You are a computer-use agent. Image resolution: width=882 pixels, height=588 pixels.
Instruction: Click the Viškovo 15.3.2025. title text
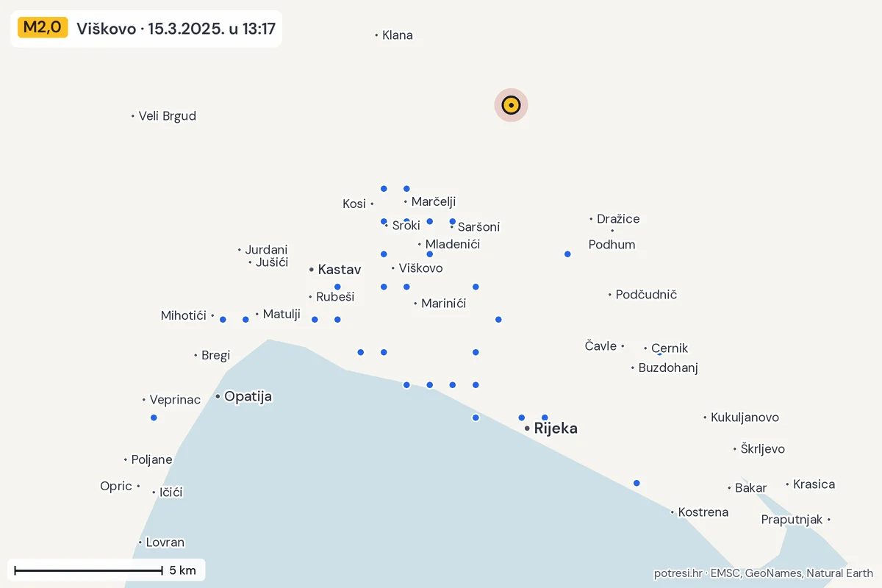pyautogui.click(x=176, y=29)
